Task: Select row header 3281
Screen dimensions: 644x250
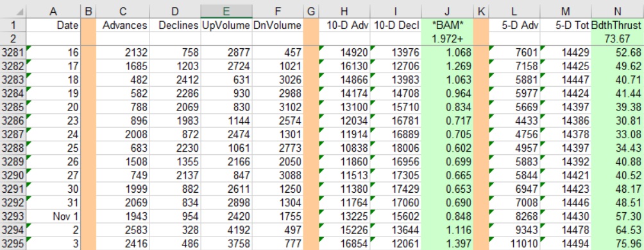Action: click(13, 53)
